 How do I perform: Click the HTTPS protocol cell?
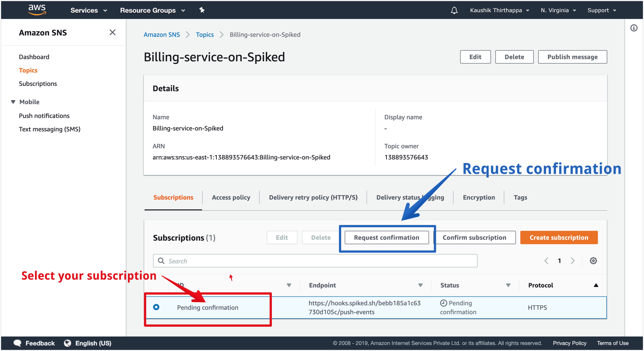pyautogui.click(x=537, y=308)
